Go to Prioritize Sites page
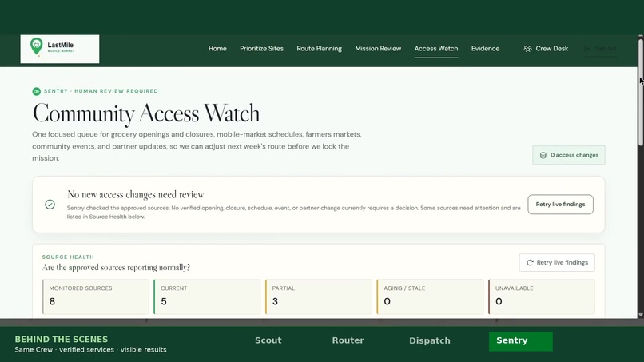Viewport: 644px width, 362px height. coord(261,49)
